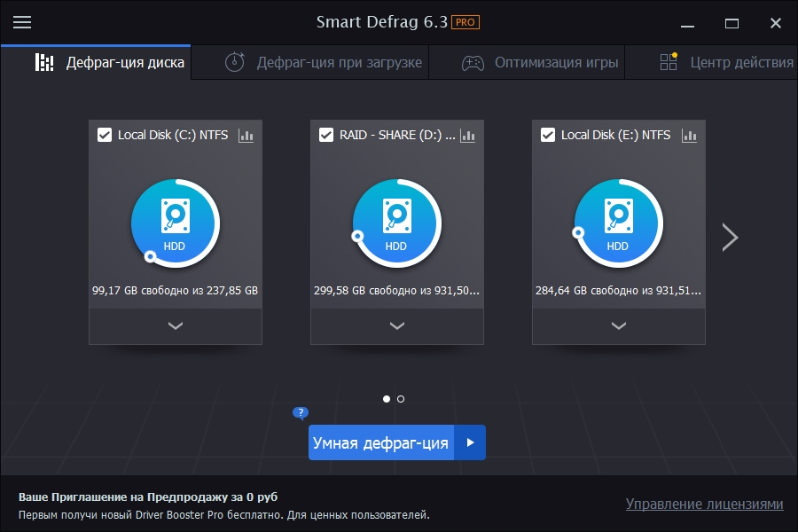Switch to Дефраг-ция при загрузке tab
This screenshot has width=798, height=532.
(310, 62)
